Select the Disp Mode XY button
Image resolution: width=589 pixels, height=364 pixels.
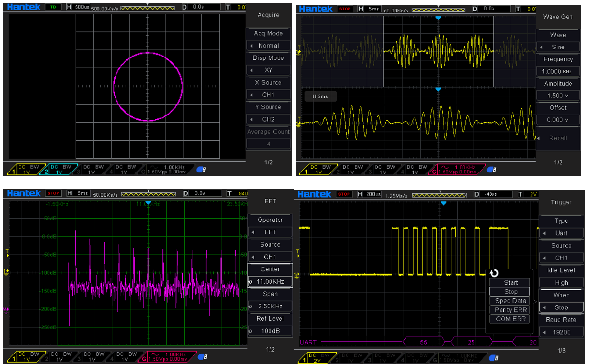(268, 70)
